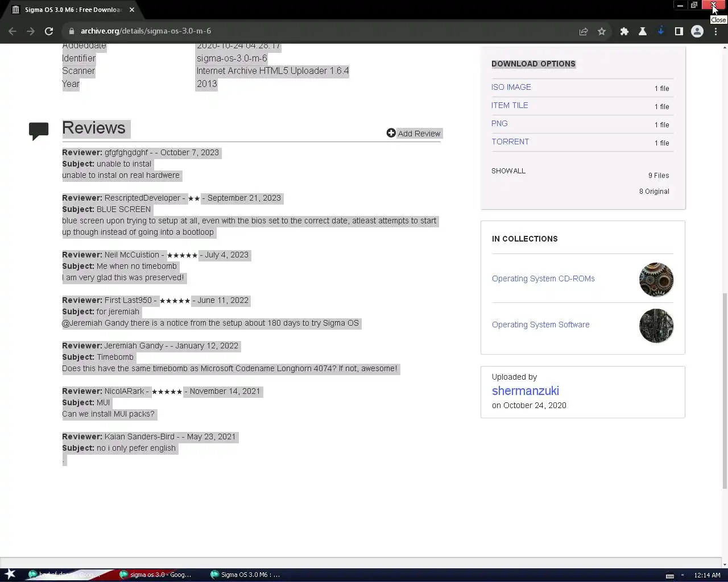Click the identifier value sigma-os-3.0-m-6
Screen dimensions: 728x582
point(231,58)
